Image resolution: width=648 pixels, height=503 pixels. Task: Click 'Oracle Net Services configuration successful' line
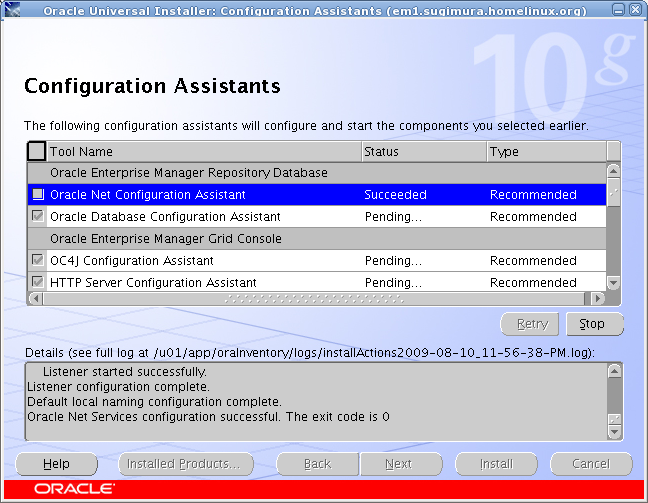(x=208, y=417)
